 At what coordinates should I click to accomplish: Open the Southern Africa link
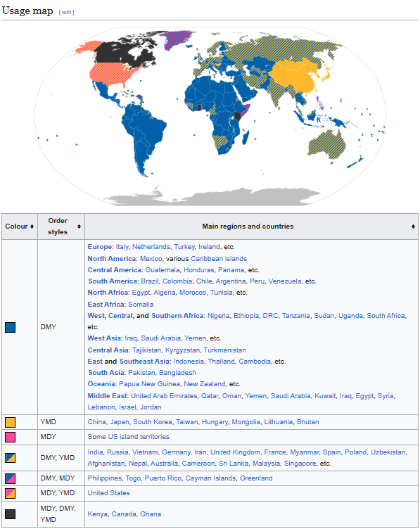click(177, 315)
